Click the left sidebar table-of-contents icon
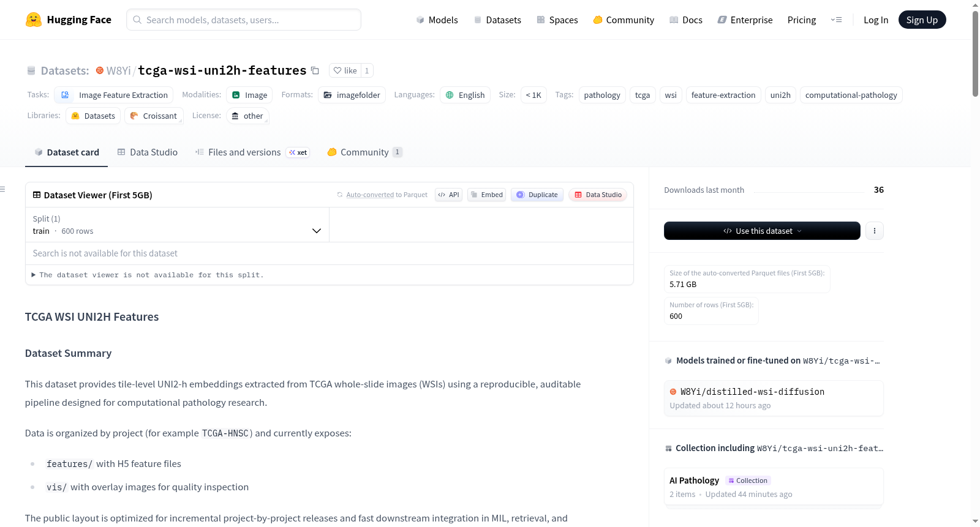Viewport: 980px width, 527px height. point(2,189)
